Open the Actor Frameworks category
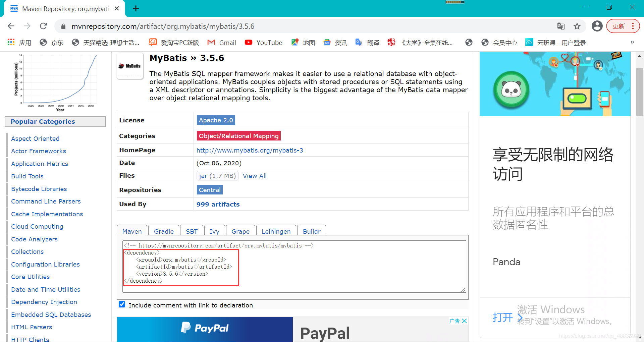Image resolution: width=644 pixels, height=342 pixels. coord(39,151)
